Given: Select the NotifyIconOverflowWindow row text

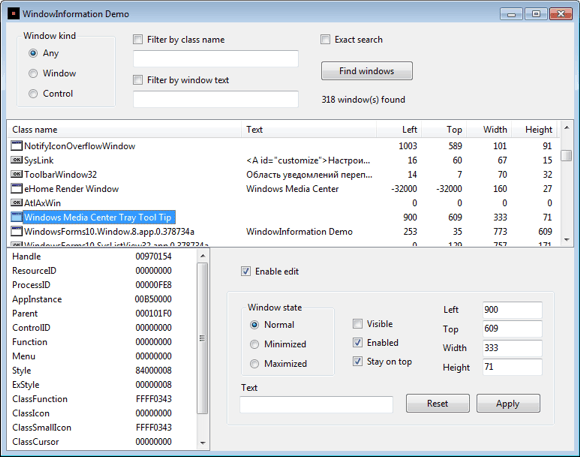Looking at the screenshot, I should 80,146.
